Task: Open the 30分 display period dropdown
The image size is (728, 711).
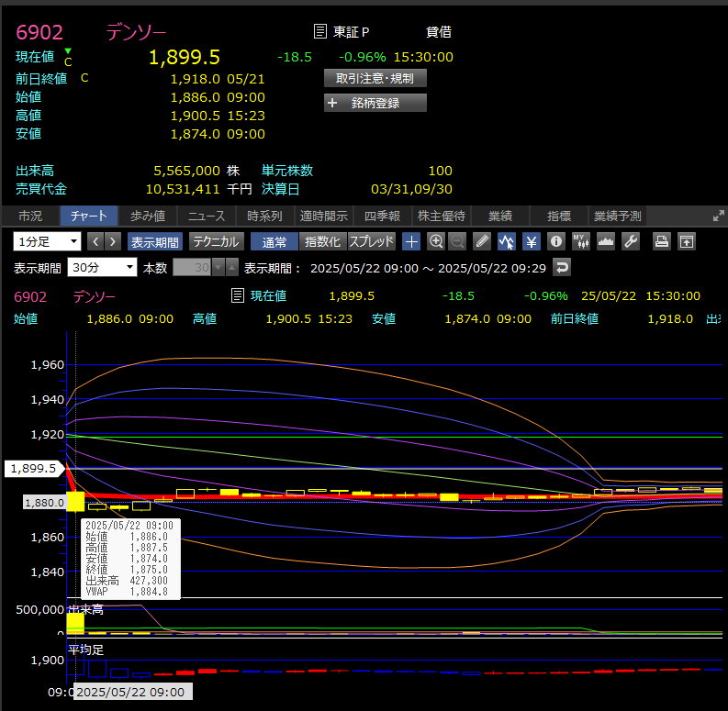Action: coord(102,267)
